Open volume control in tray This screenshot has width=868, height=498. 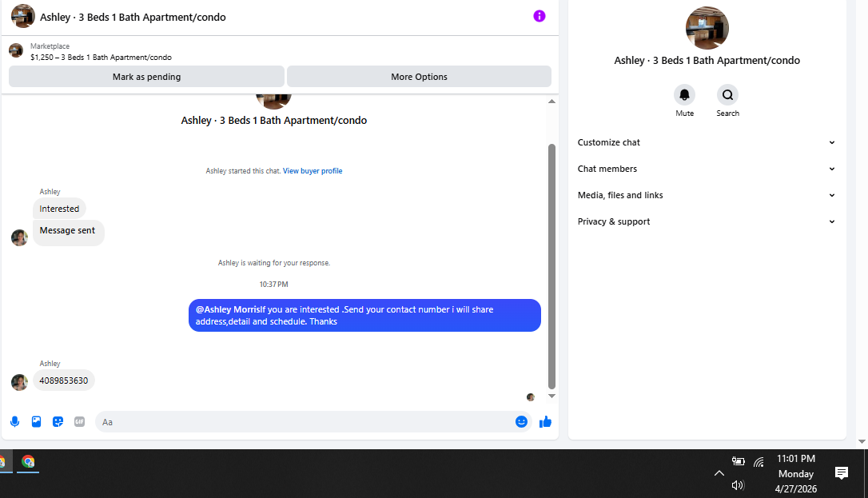738,485
